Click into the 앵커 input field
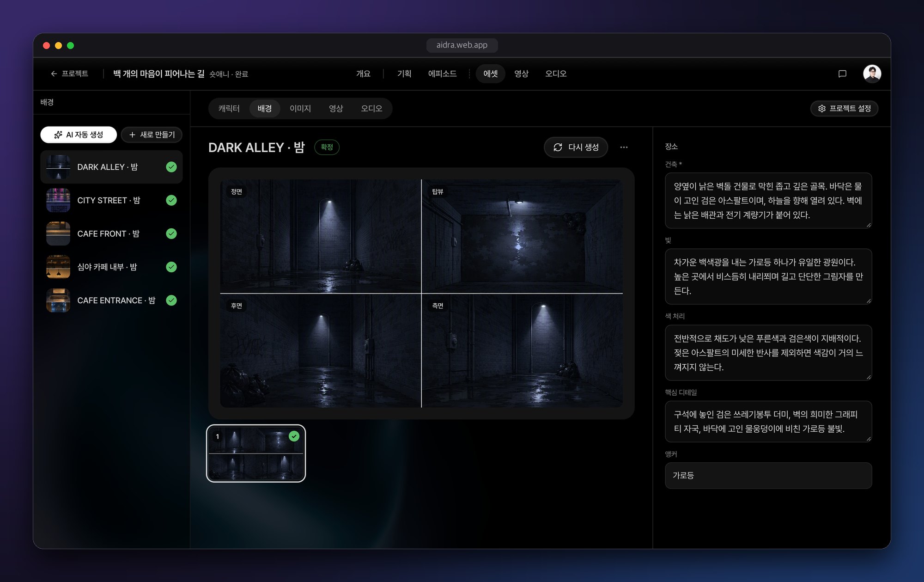 [x=768, y=476]
